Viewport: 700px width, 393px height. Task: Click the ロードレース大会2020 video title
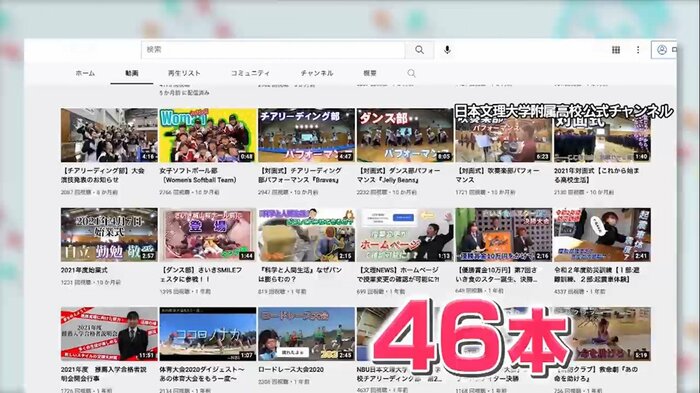(291, 370)
